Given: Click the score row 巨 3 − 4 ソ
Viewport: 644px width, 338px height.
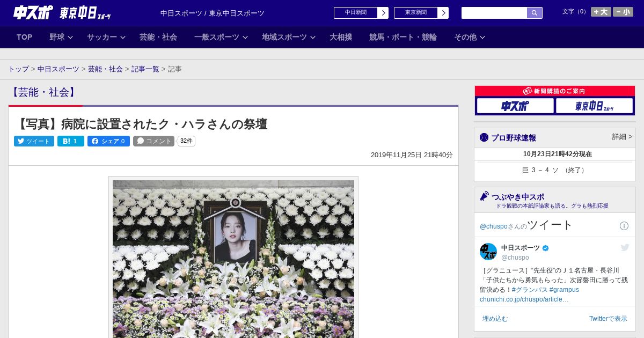Looking at the screenshot, I should [555, 170].
